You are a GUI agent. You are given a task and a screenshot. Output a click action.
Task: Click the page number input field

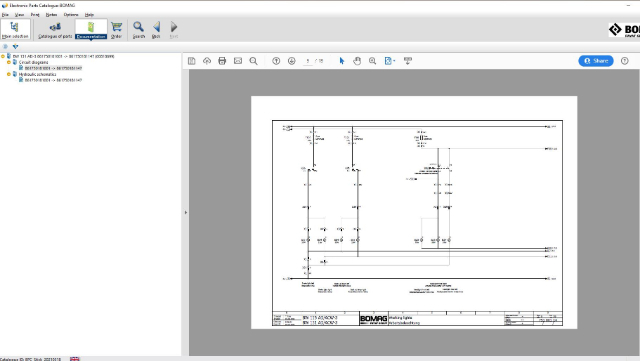308,61
